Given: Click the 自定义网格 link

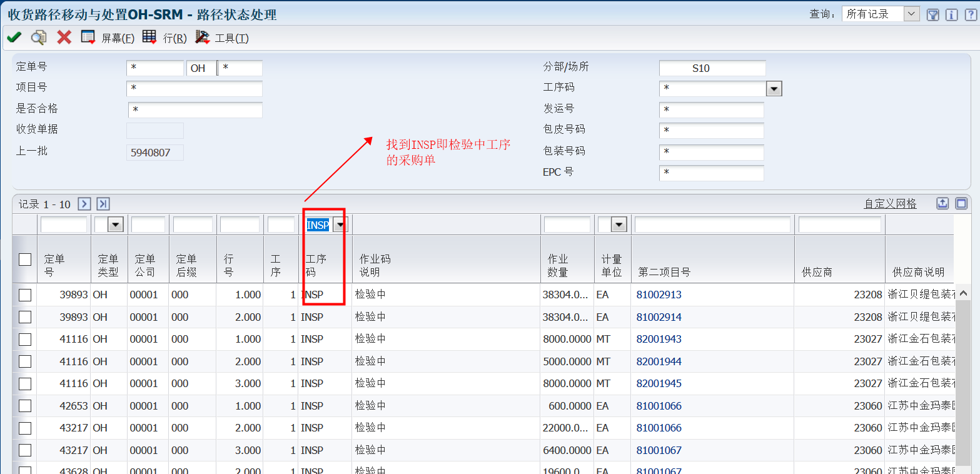Looking at the screenshot, I should (x=890, y=203).
